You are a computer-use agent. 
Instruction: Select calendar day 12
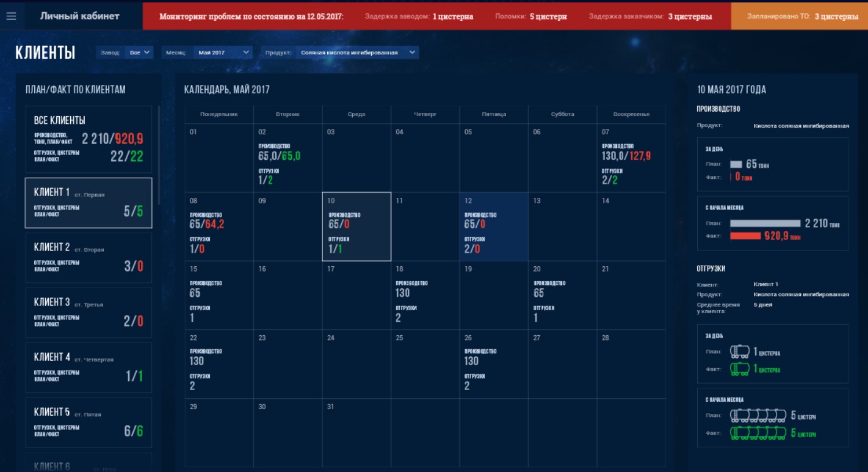tap(494, 227)
